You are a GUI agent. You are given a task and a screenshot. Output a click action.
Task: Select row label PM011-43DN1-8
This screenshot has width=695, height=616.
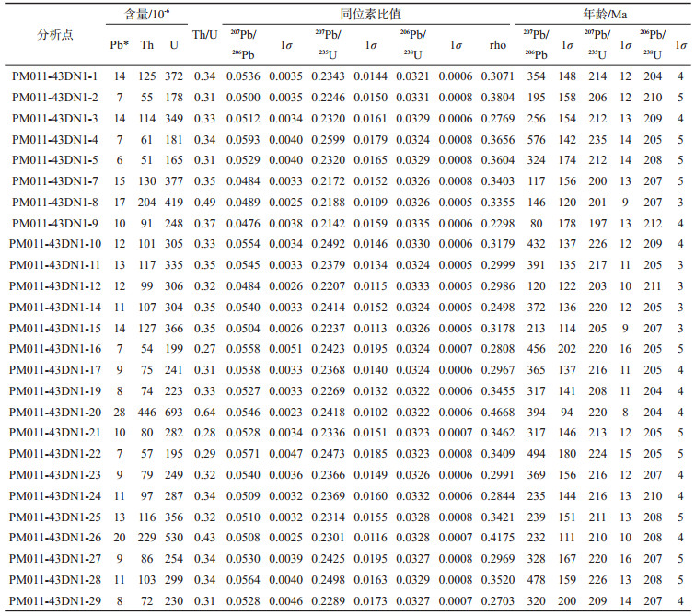coord(54,203)
